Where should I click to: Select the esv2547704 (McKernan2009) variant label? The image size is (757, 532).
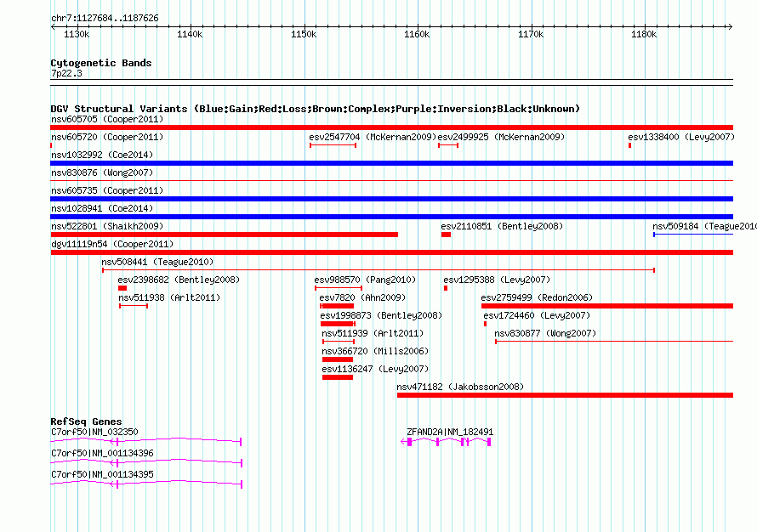point(373,137)
